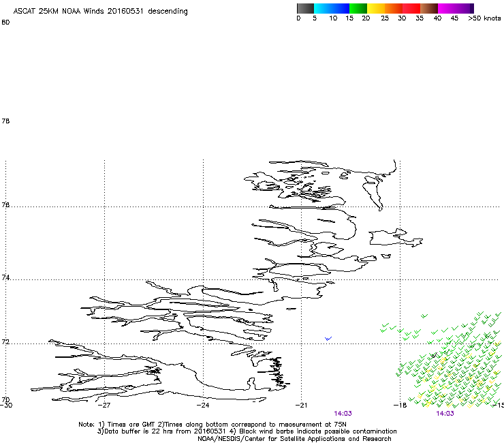Screen dimensions: 504x443
Task: Click the -24 longitude axis label
Action: pos(203,405)
